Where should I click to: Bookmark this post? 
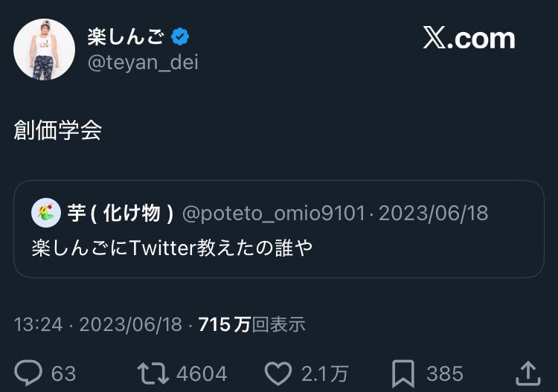point(404,372)
